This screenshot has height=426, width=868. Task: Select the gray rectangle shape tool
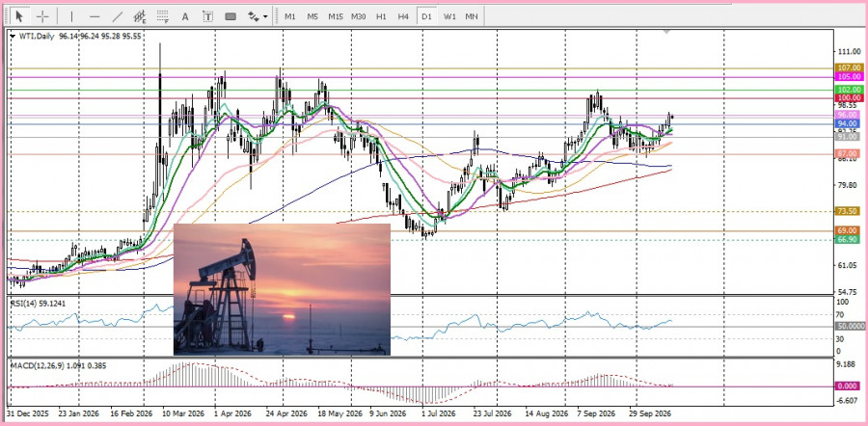[x=231, y=16]
